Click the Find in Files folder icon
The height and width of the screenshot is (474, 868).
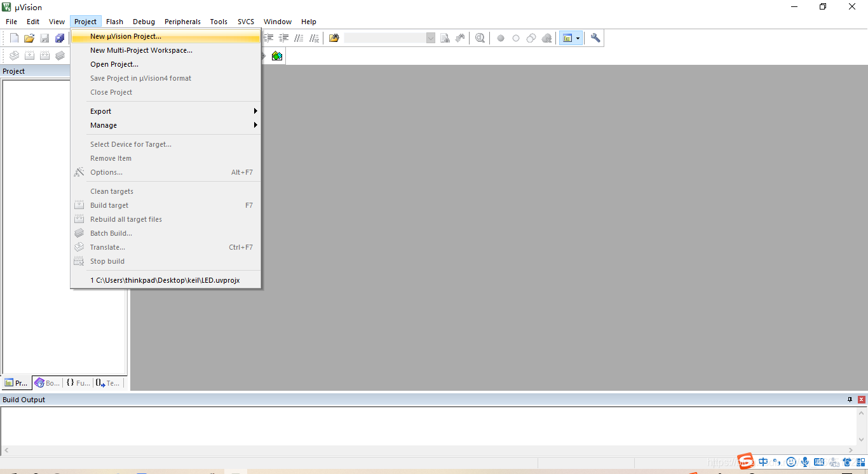coord(334,38)
